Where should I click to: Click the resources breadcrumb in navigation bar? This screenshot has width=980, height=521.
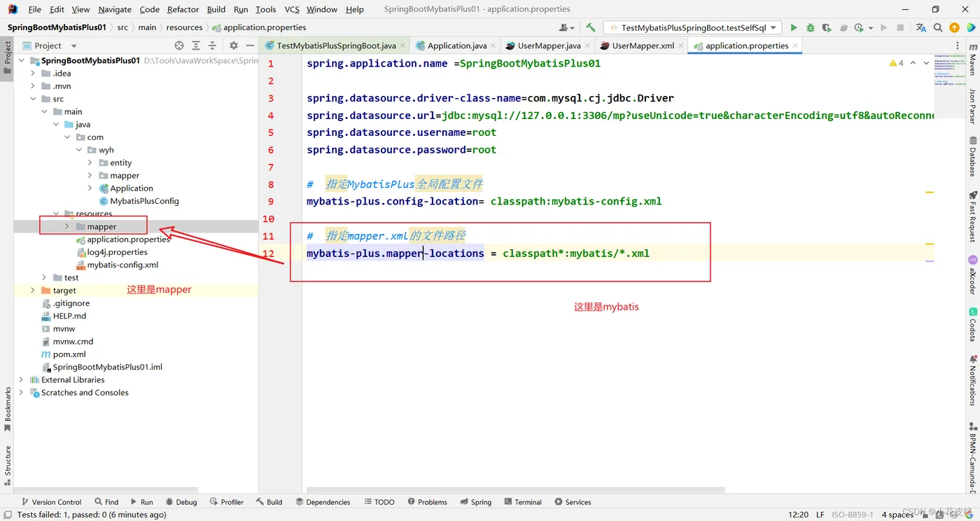pos(184,27)
